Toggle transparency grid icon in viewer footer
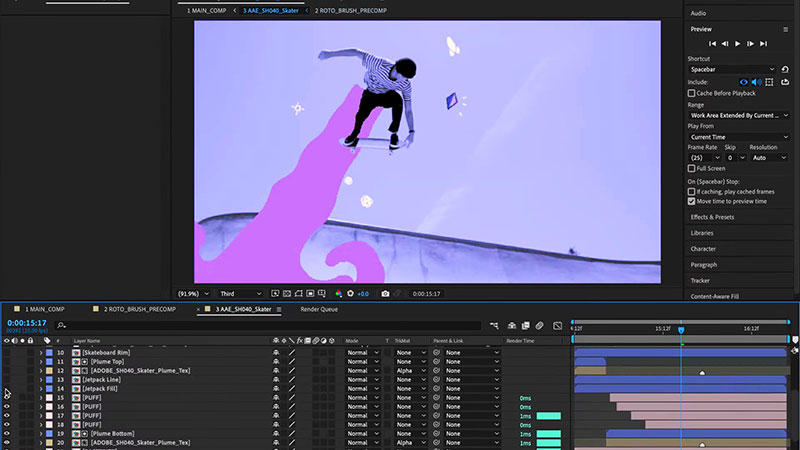800x450 pixels. click(x=287, y=294)
